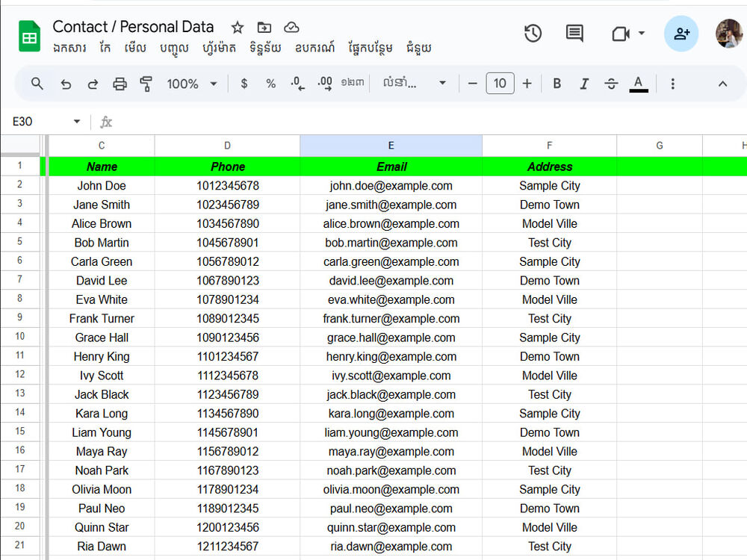Decrease font size with minus
The image size is (747, 560).
tap(472, 84)
